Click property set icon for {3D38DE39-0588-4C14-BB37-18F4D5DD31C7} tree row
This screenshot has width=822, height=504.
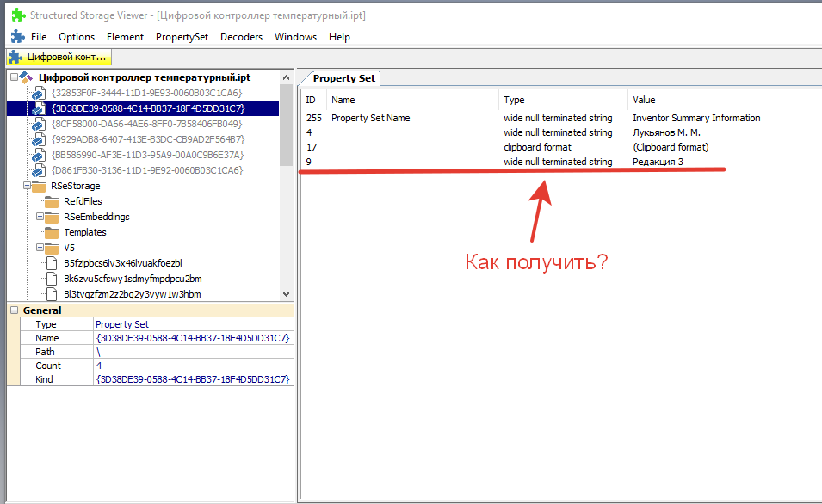click(x=38, y=108)
